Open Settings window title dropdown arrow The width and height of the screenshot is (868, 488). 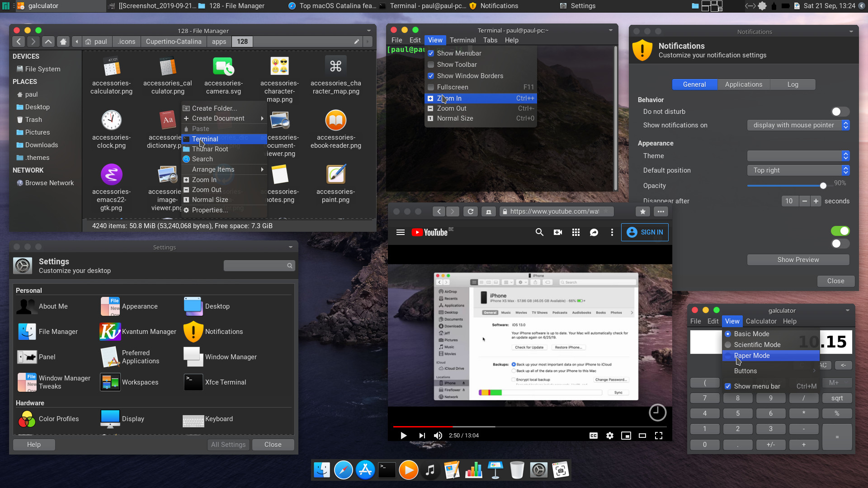pos(291,247)
